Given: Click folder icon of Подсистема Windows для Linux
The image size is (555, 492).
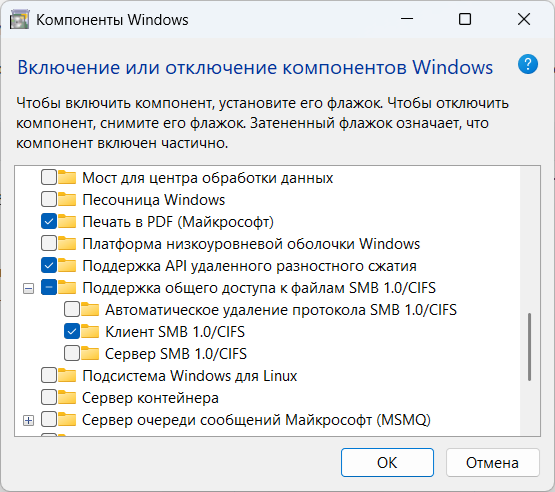Looking at the screenshot, I should (67, 376).
